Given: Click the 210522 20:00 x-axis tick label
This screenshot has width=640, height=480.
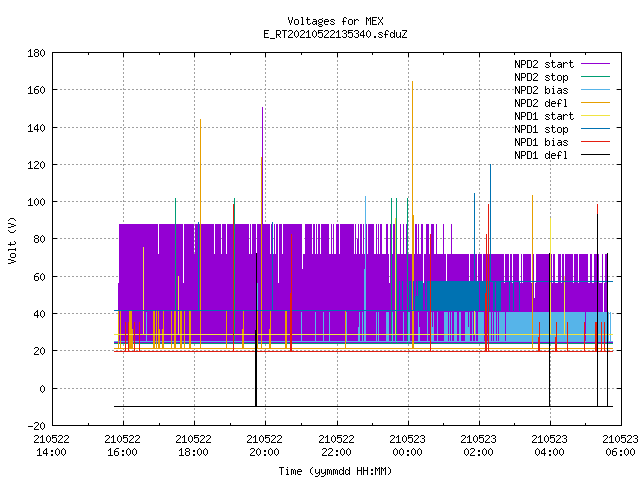Looking at the screenshot, I should (264, 446).
